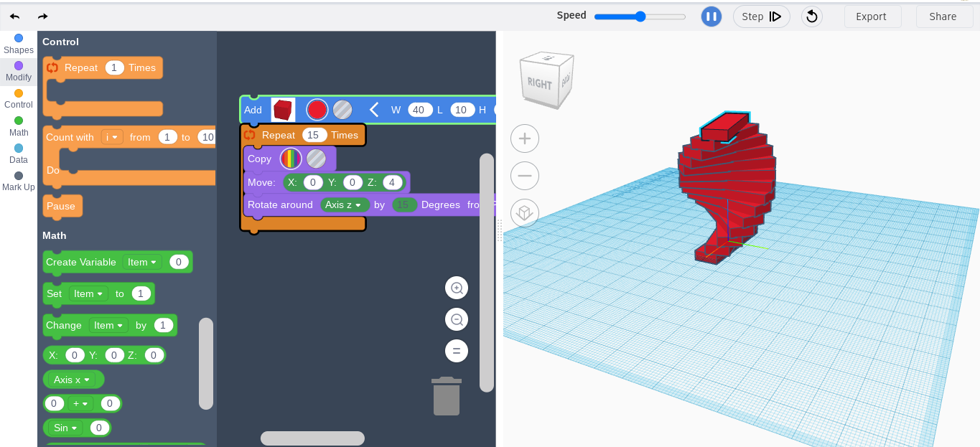This screenshot has width=980, height=447.
Task: Pause the running simulation
Action: [x=711, y=17]
